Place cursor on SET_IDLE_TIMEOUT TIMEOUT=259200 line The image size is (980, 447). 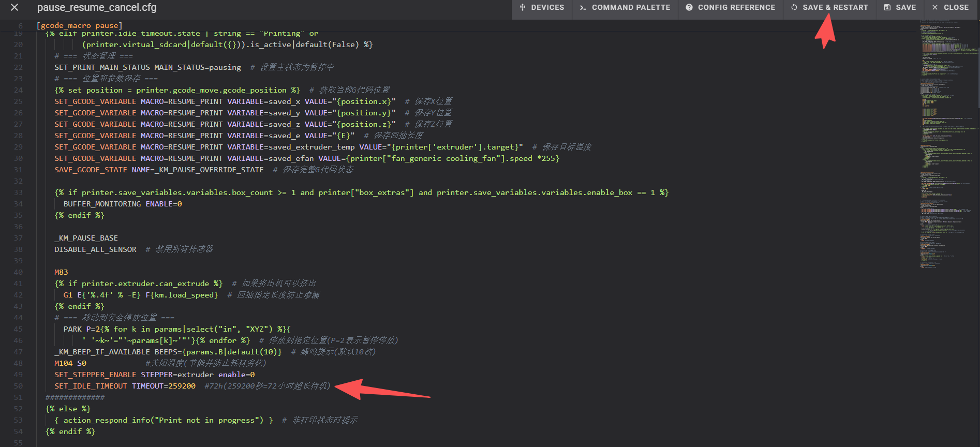coord(125,386)
